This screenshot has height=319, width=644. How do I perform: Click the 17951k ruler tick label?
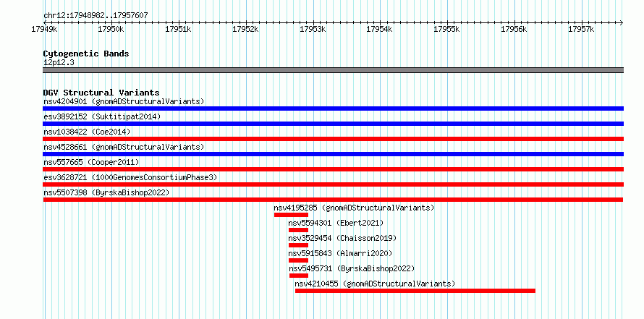tap(178, 30)
